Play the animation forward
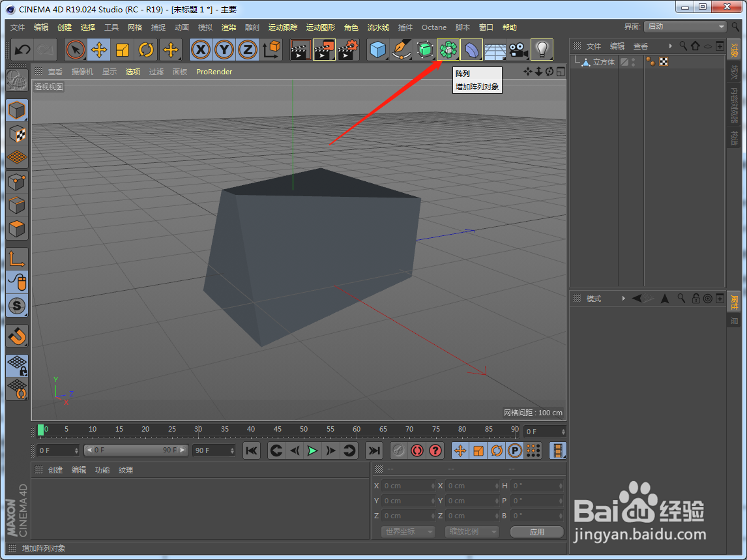The height and width of the screenshot is (560, 747). coord(312,450)
